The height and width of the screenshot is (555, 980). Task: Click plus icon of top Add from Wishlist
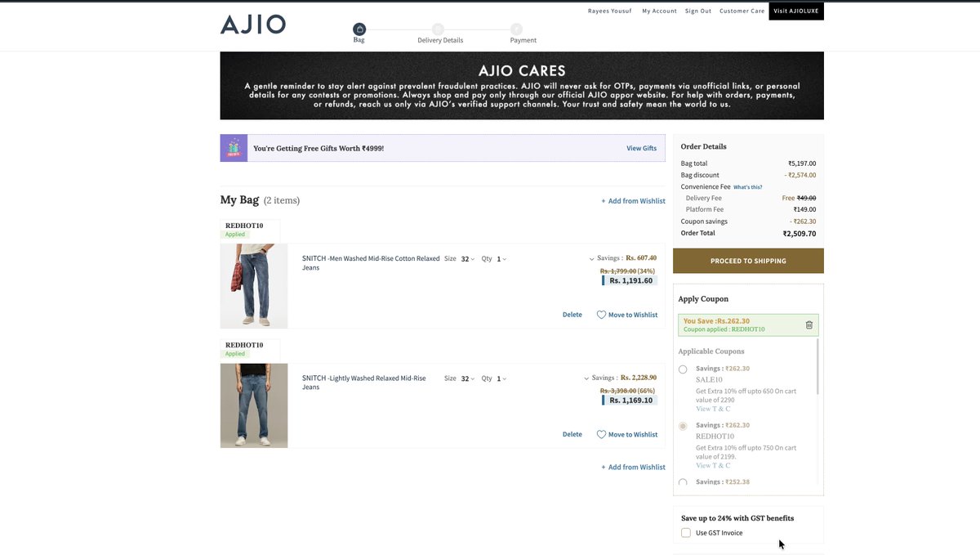click(x=604, y=201)
